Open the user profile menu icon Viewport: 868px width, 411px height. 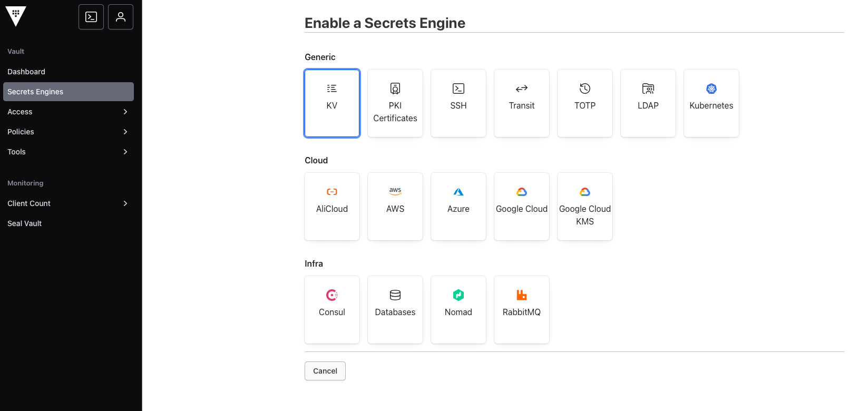coord(121,17)
